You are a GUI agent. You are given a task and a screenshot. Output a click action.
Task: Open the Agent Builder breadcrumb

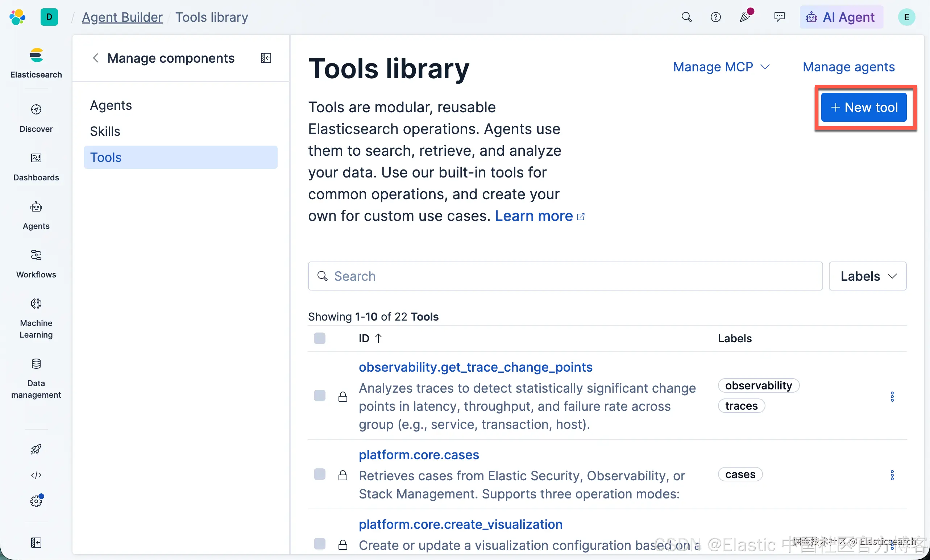122,17
